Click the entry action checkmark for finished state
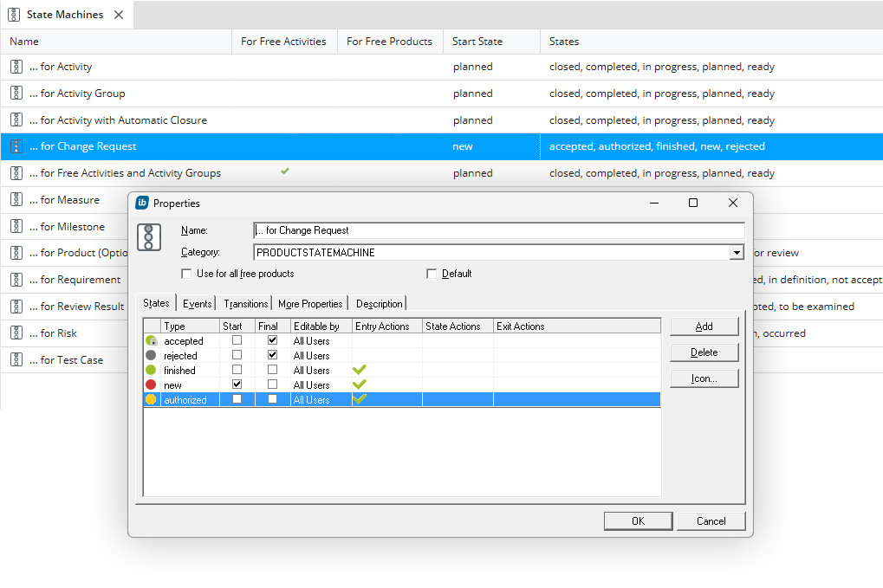883x588 pixels. [x=360, y=371]
